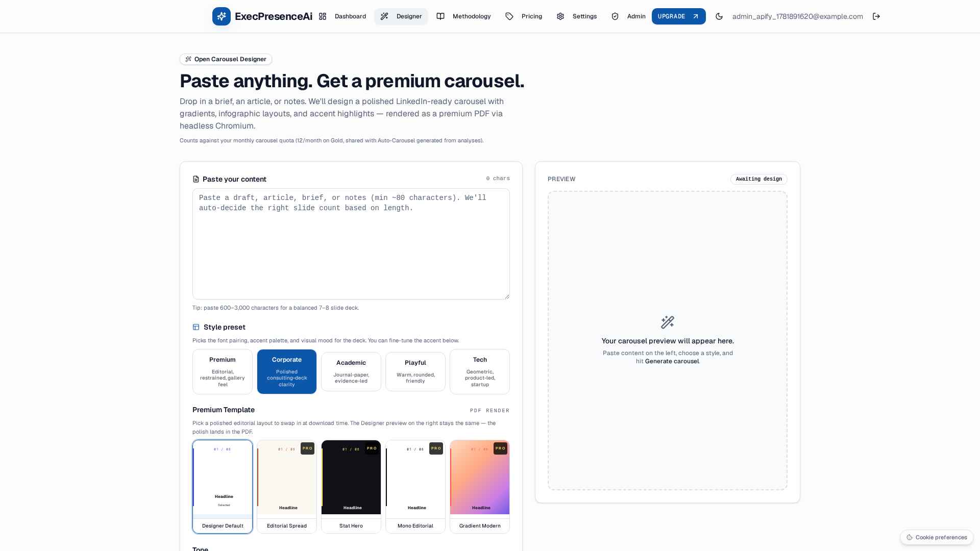
Task: Choose the Stat Hero template
Action: point(351,487)
